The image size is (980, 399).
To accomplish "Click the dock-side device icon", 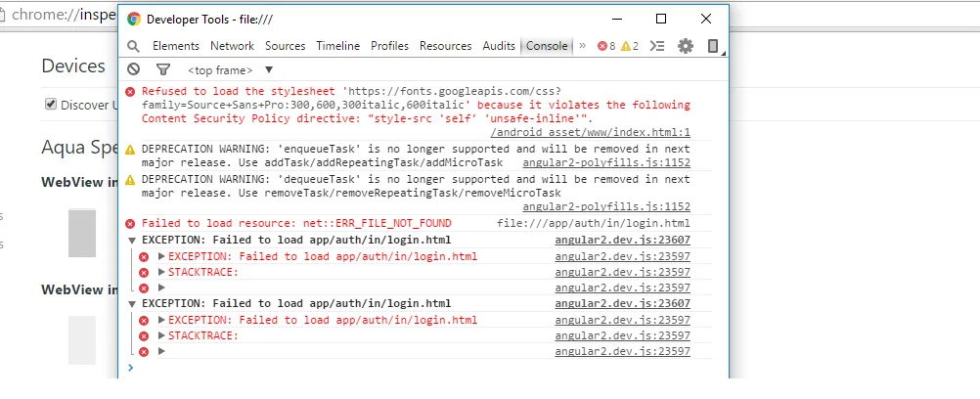I will pyautogui.click(x=712, y=46).
